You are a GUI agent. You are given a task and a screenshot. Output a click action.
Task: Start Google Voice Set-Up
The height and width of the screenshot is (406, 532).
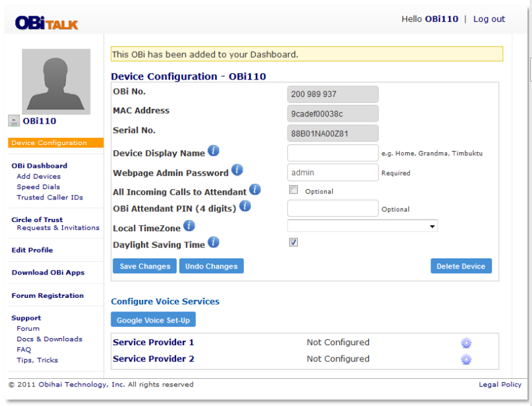(x=153, y=319)
